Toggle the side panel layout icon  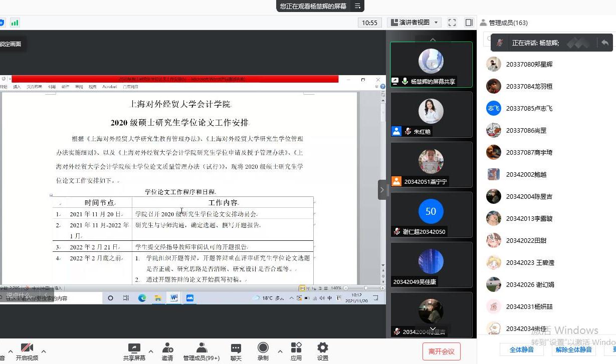coord(469,23)
